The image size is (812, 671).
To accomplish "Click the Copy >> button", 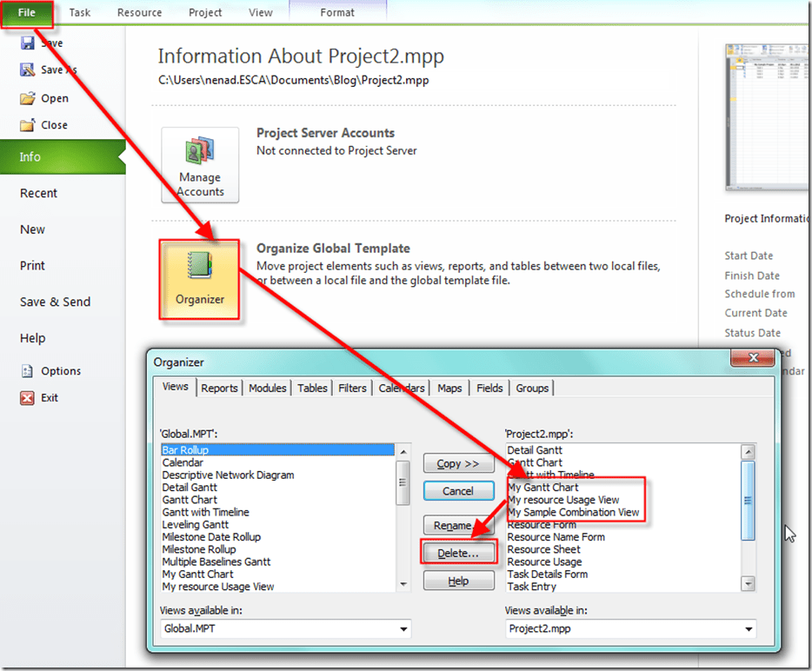I will click(x=458, y=464).
